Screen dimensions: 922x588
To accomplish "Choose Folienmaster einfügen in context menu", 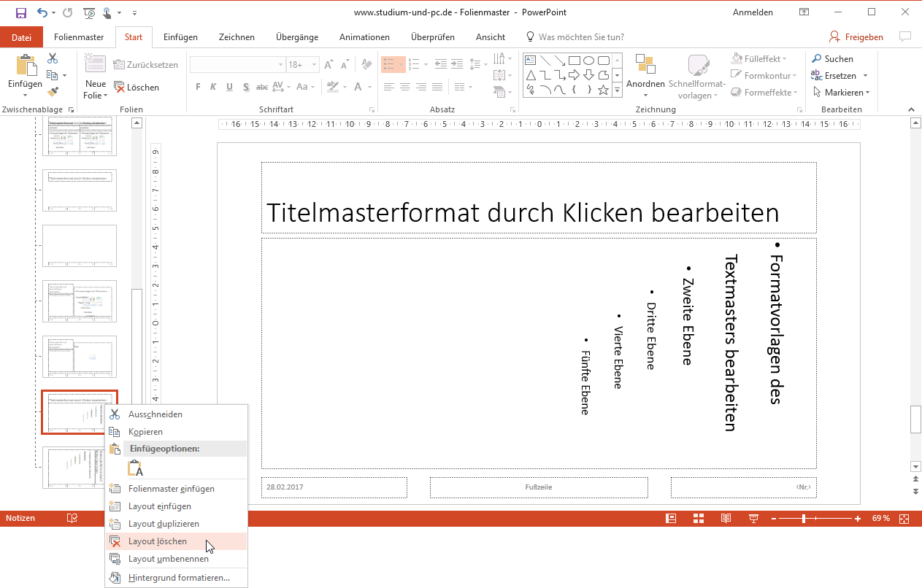I will tap(176, 489).
